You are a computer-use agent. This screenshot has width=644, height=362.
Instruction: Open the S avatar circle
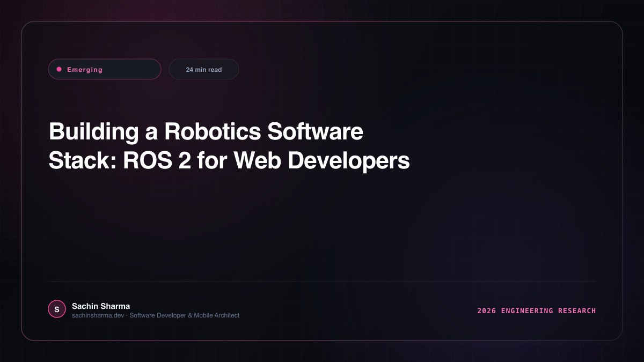57,309
